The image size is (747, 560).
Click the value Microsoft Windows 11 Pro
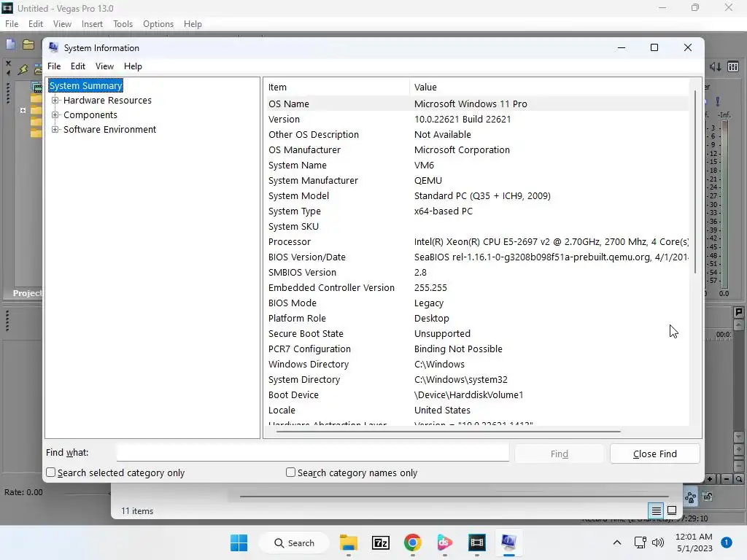tap(471, 104)
